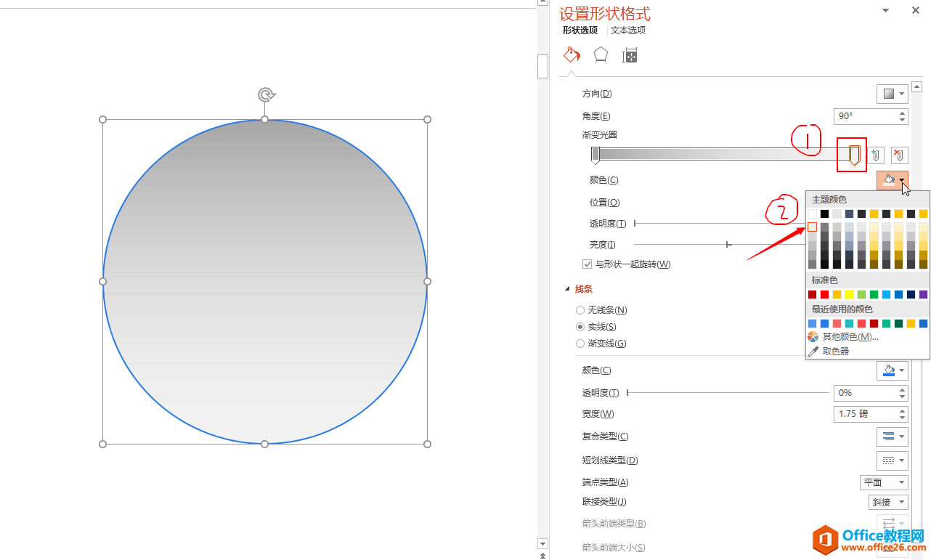Select the 实线 radio button
The width and height of the screenshot is (931, 560).
[x=580, y=327]
